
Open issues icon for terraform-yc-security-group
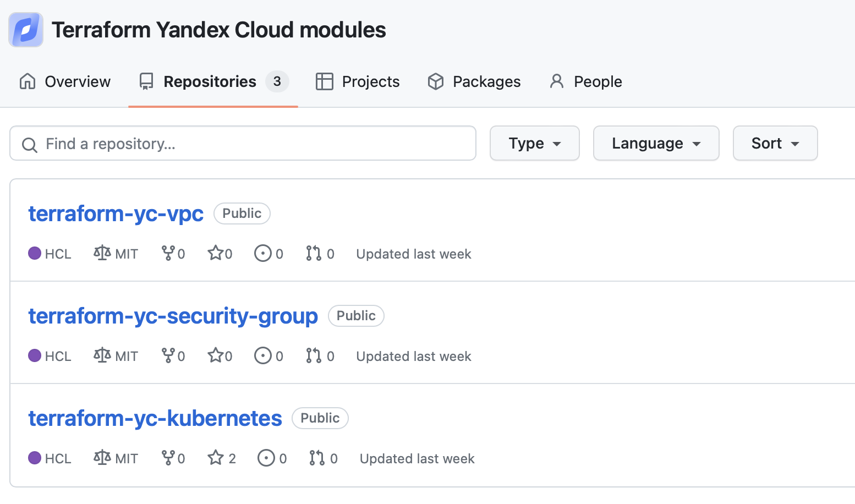pos(263,356)
